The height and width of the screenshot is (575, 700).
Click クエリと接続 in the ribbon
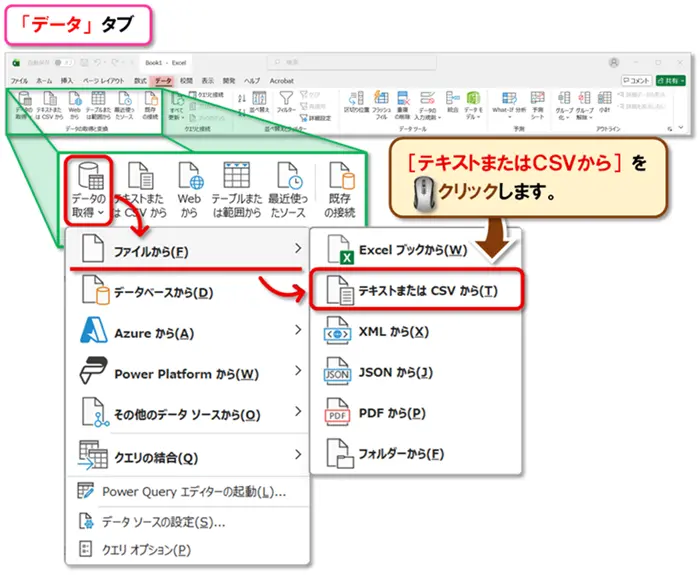coord(206,95)
